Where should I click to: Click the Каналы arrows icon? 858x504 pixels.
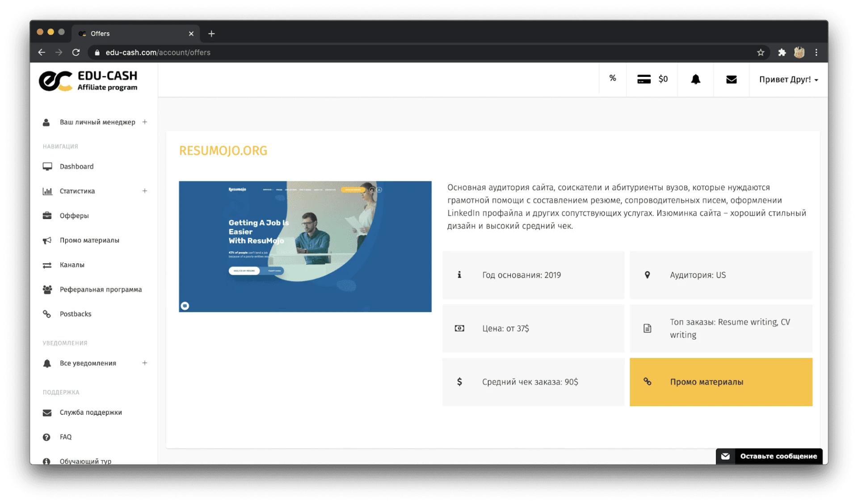click(47, 265)
